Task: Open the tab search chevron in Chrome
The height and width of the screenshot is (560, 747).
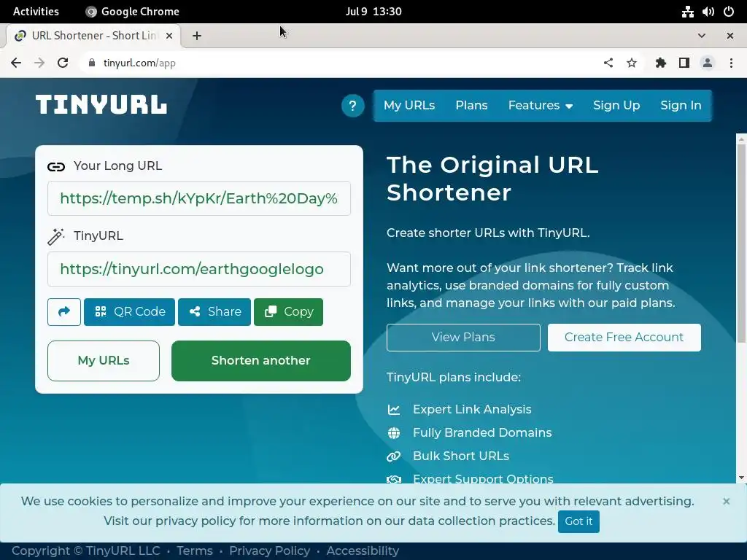Action: coord(702,36)
